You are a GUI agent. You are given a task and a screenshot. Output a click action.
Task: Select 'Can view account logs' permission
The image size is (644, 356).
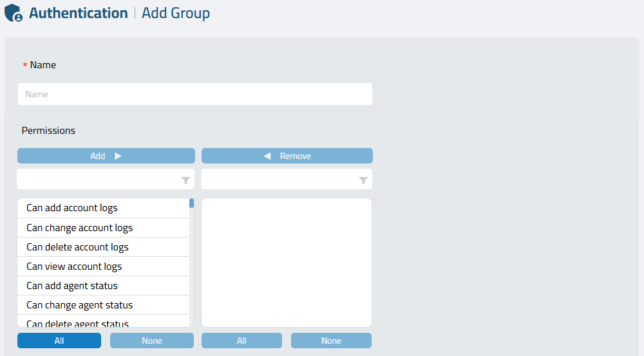tap(104, 267)
